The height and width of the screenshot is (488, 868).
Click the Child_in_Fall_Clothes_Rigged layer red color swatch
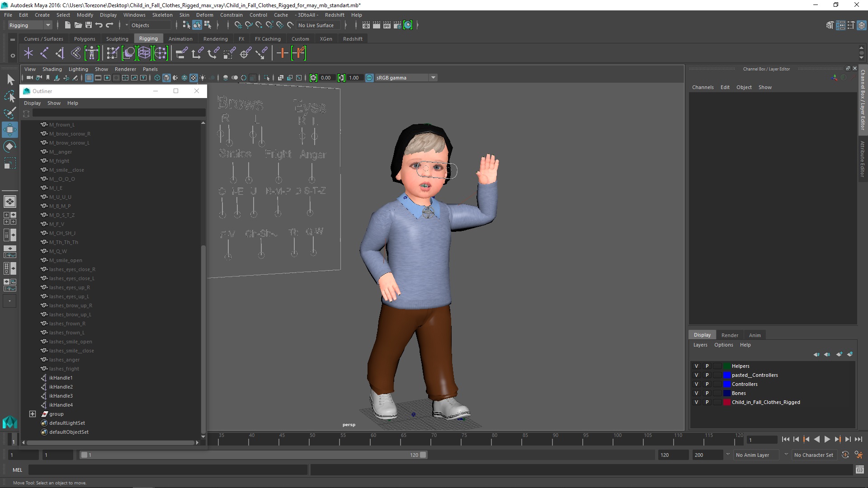pyautogui.click(x=726, y=402)
